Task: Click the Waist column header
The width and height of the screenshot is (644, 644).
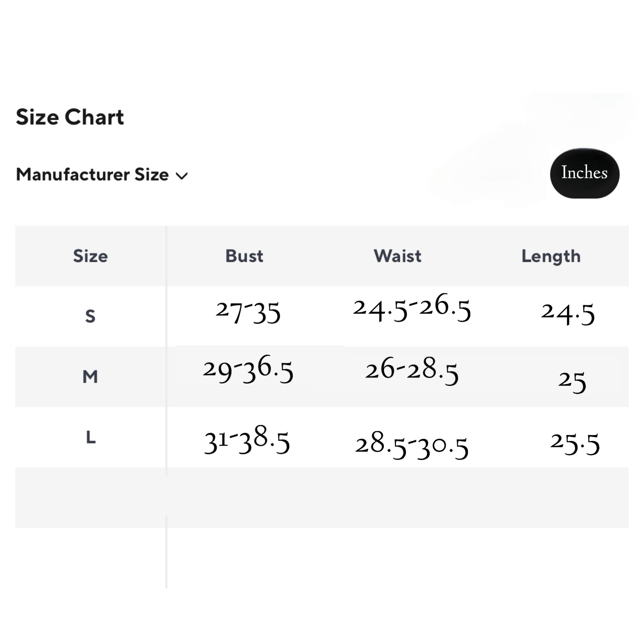Action: coord(397,256)
